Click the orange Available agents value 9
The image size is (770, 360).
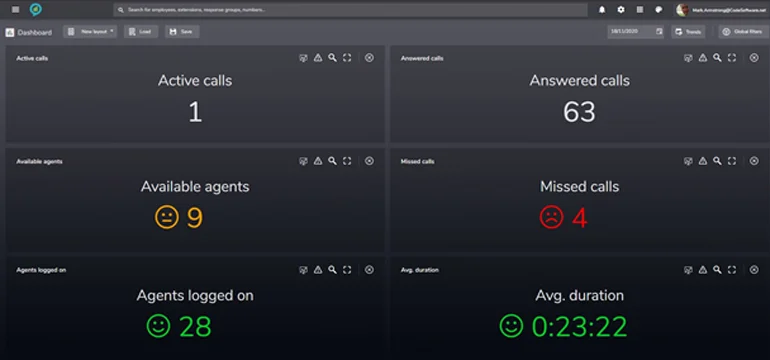(194, 218)
